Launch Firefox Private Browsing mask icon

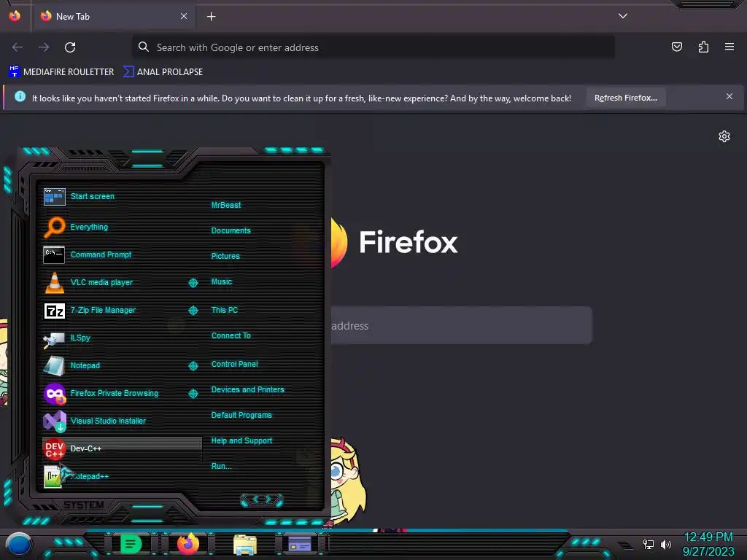(54, 393)
